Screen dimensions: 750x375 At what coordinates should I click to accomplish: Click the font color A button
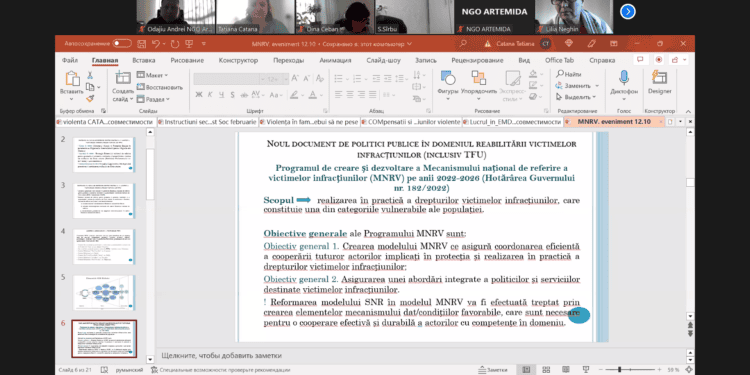312,95
